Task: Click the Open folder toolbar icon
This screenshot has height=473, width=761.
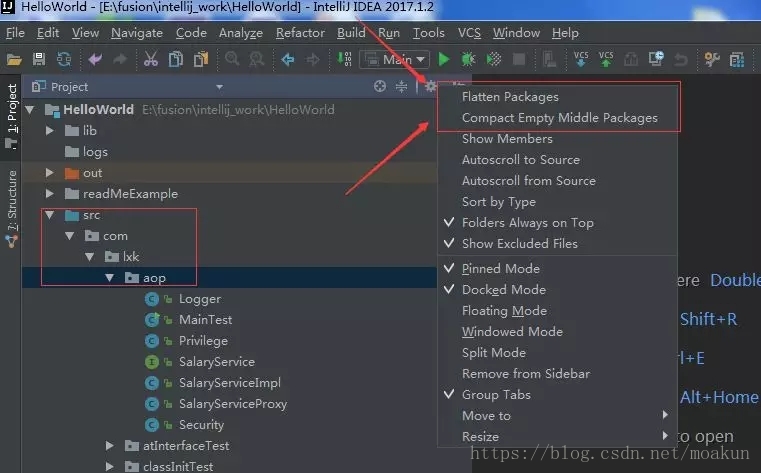Action: pyautogui.click(x=14, y=60)
